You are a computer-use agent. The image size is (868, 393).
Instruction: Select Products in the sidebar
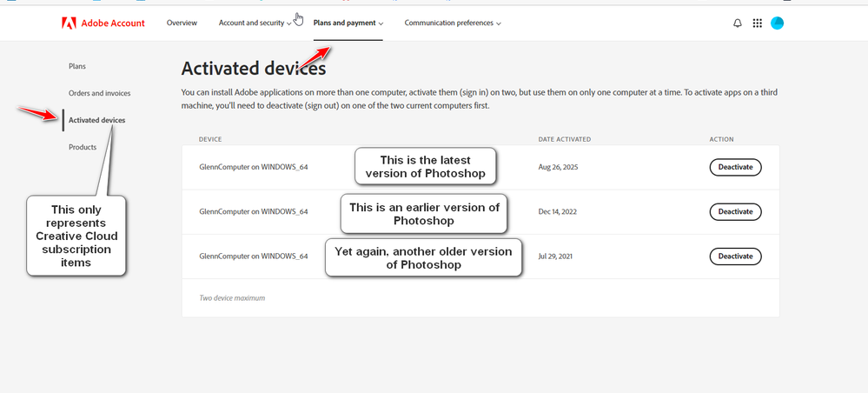(x=83, y=147)
